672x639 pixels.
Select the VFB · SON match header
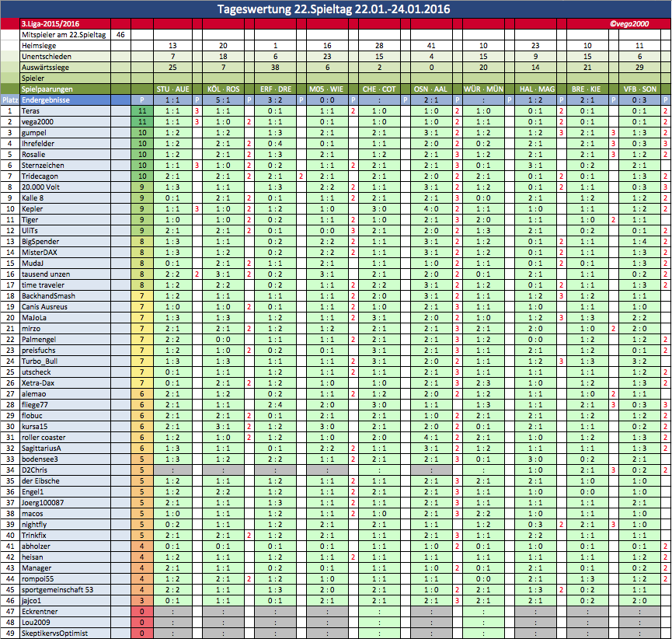640,89
